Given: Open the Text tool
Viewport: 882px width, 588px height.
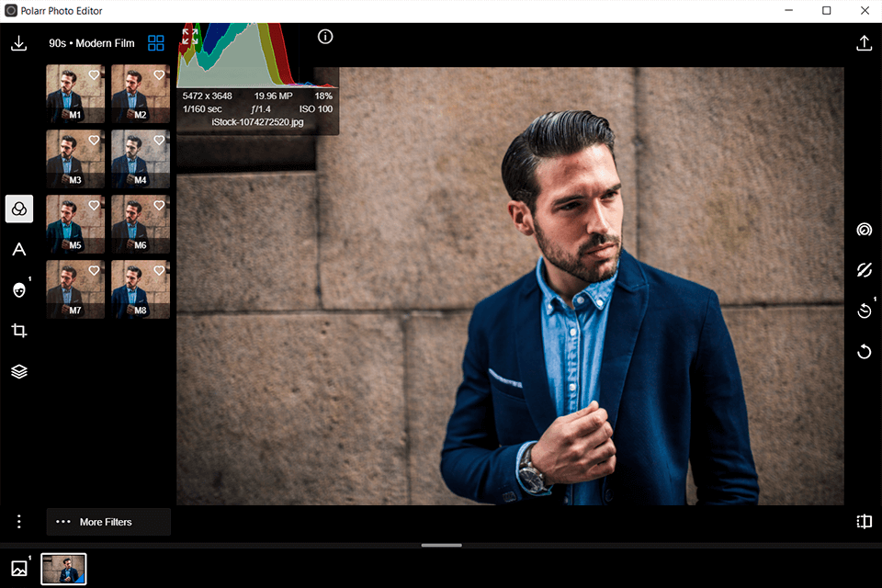Looking at the screenshot, I should click(x=18, y=249).
